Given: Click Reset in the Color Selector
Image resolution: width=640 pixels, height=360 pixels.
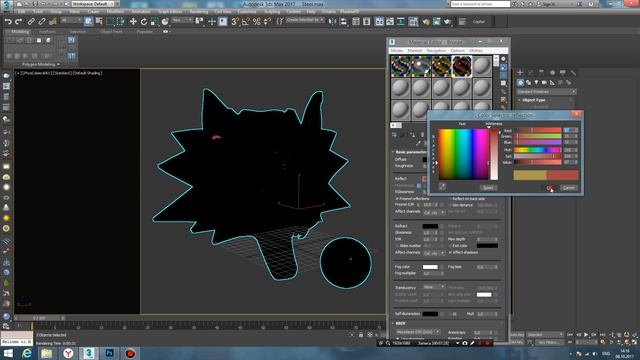Looking at the screenshot, I should pos(489,188).
